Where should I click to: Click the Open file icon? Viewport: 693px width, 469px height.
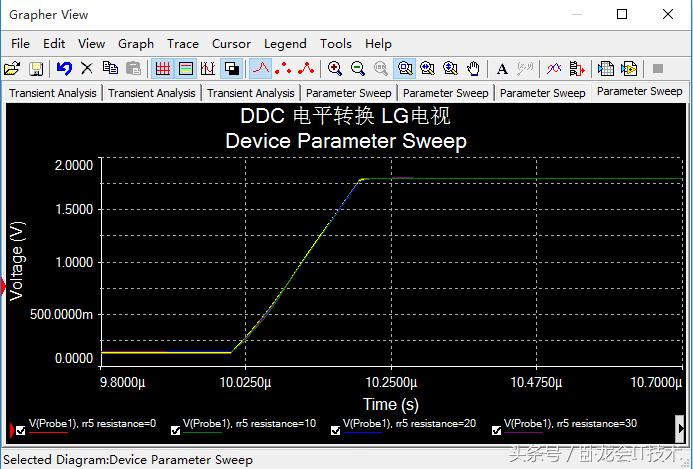[x=12, y=69]
